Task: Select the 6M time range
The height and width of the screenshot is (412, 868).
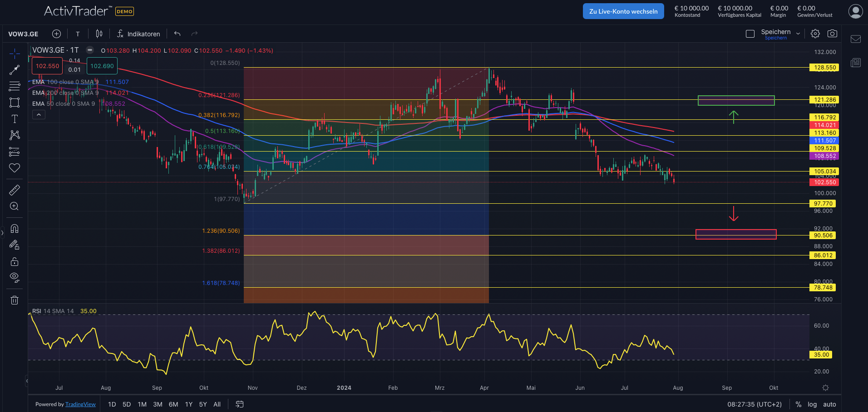Action: point(173,404)
